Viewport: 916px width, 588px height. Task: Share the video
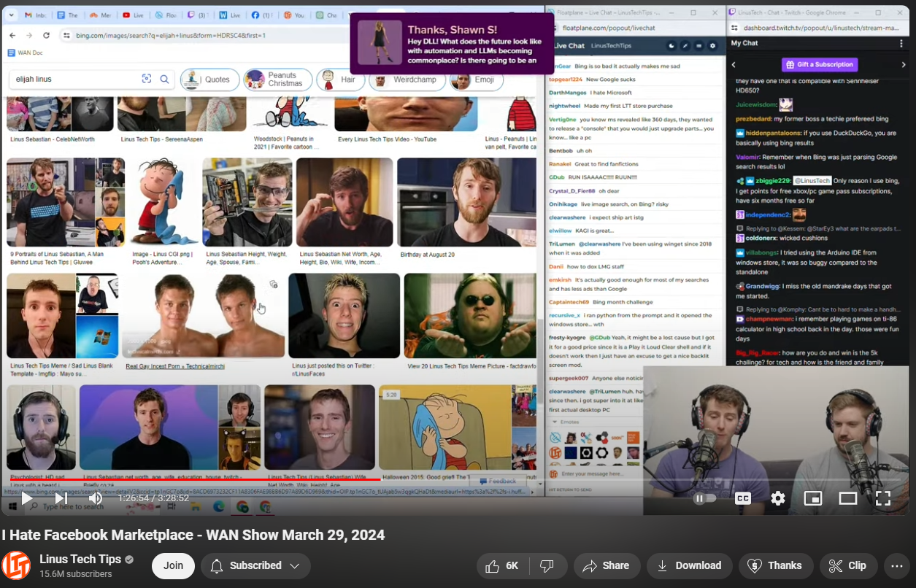point(607,565)
